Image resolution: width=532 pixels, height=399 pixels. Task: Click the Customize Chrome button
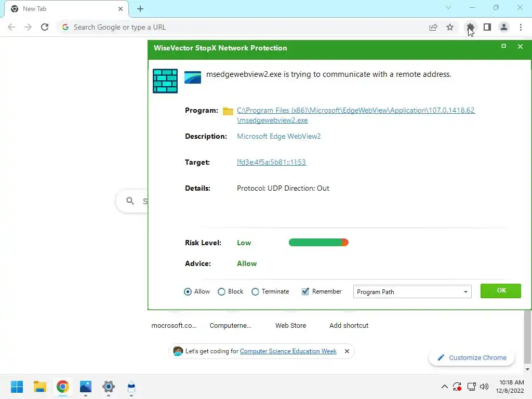coord(472,357)
